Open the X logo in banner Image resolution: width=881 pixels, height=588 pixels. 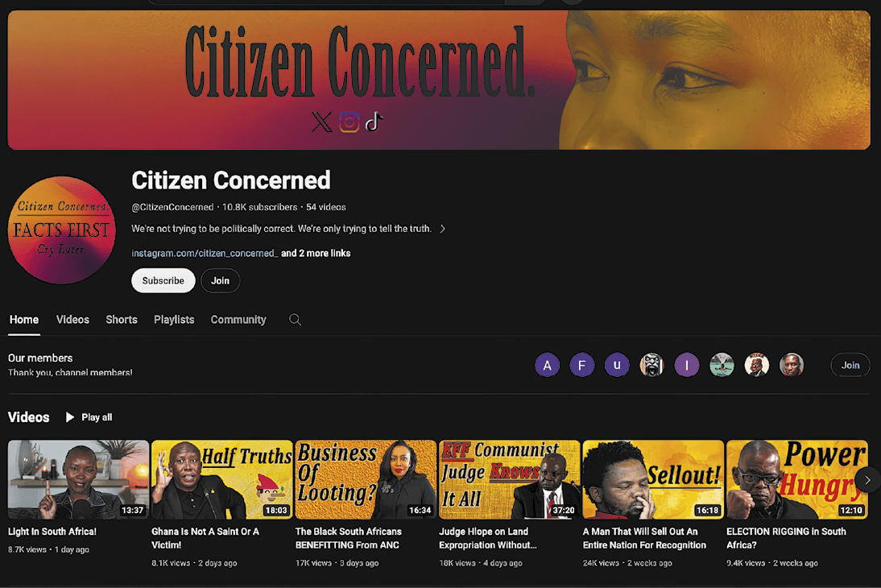coord(321,122)
